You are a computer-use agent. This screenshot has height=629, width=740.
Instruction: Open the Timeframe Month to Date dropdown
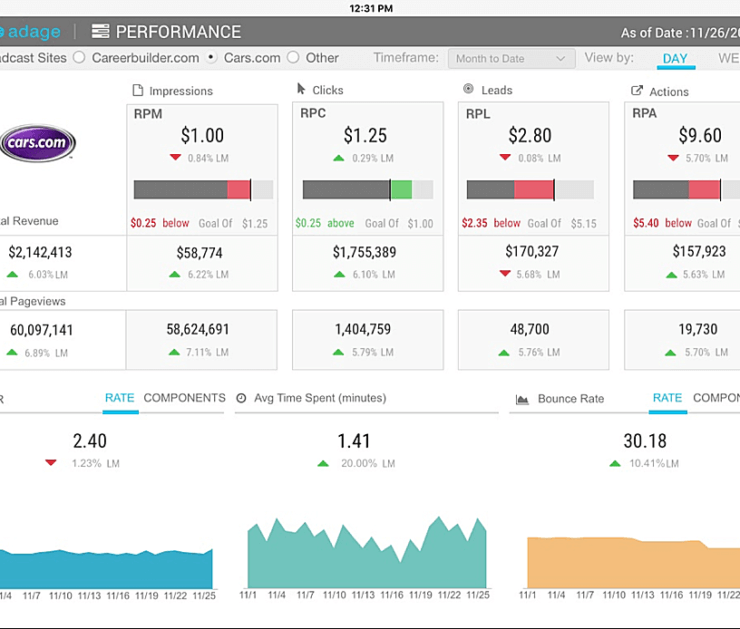[511, 59]
